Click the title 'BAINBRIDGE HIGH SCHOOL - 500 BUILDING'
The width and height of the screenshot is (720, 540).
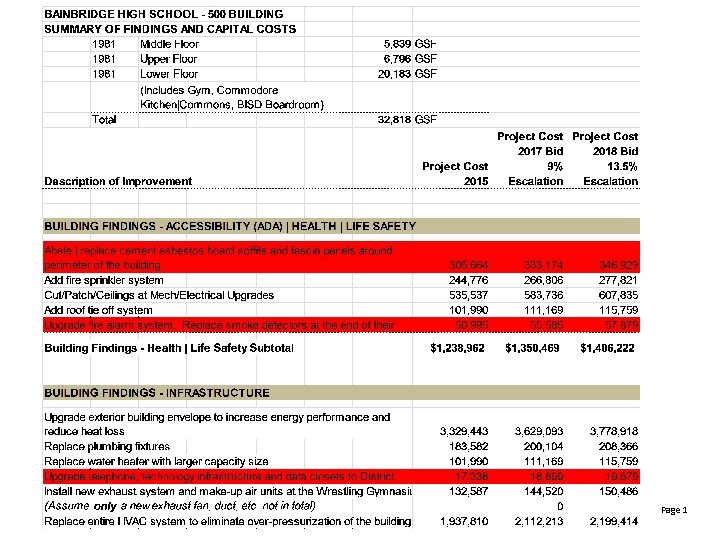(163, 14)
